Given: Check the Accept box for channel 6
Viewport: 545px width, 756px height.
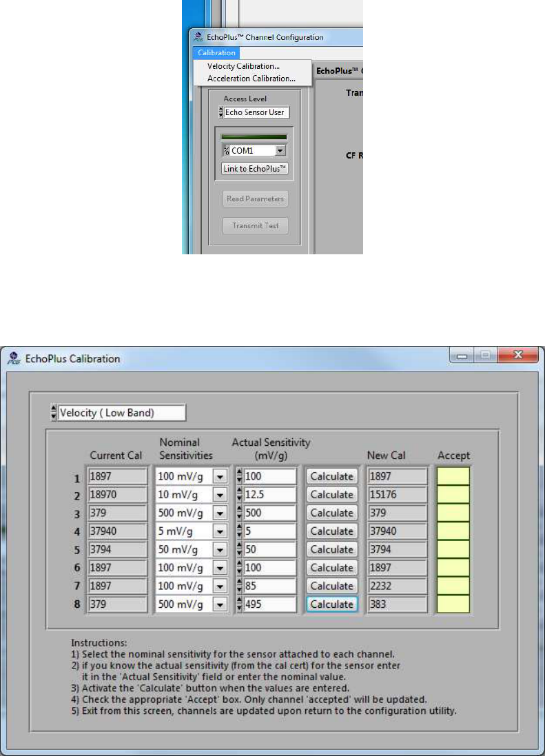Looking at the screenshot, I should [453, 568].
